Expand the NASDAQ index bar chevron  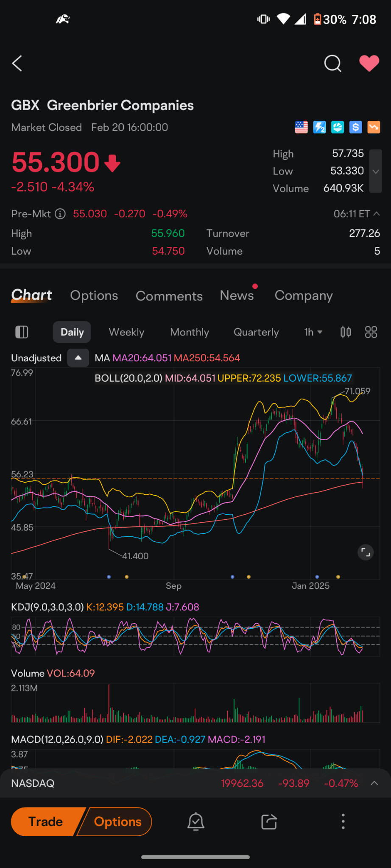pyautogui.click(x=374, y=783)
